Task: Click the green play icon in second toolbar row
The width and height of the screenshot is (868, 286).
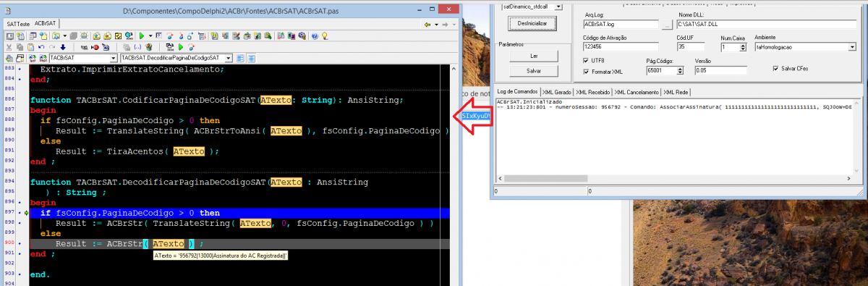Action: pyautogui.click(x=180, y=46)
